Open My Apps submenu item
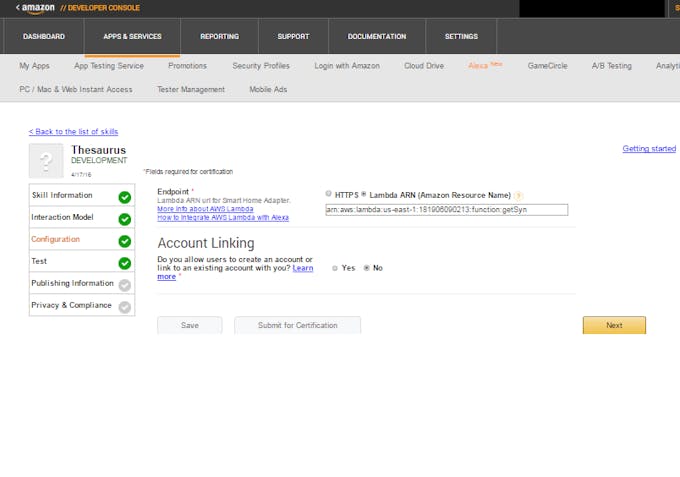 (34, 66)
